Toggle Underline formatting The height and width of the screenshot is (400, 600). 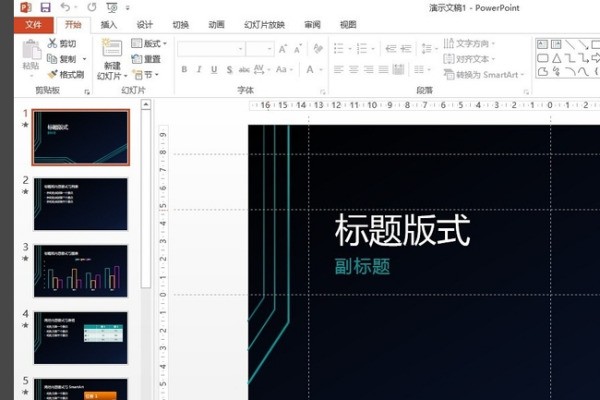[x=214, y=70]
